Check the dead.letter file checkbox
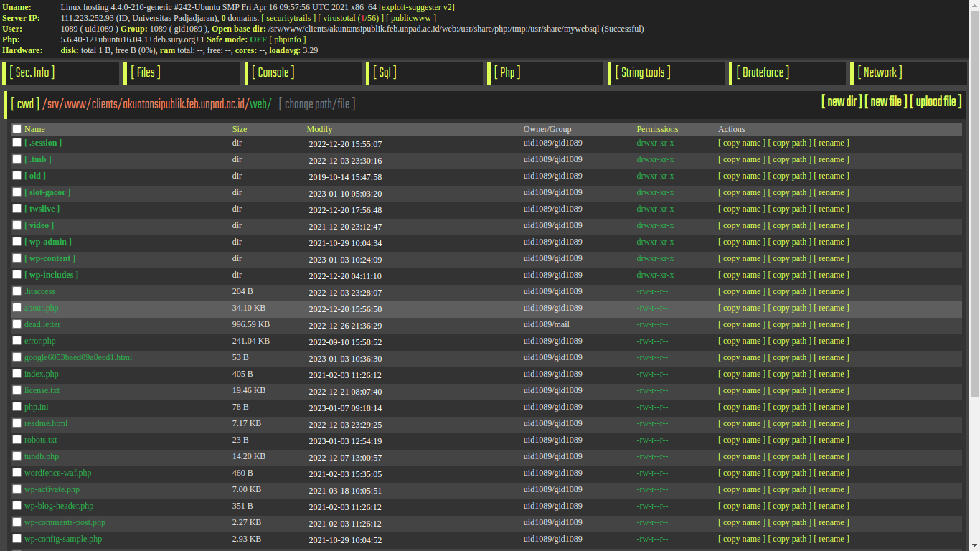Screen dimensions: 980x551 [17, 324]
